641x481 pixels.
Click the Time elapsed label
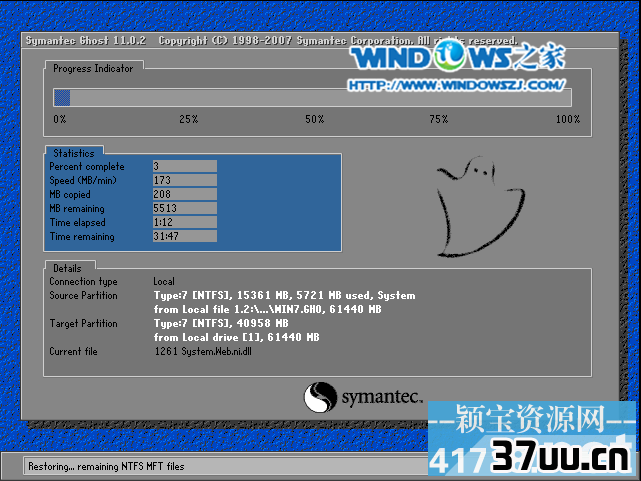[78, 222]
